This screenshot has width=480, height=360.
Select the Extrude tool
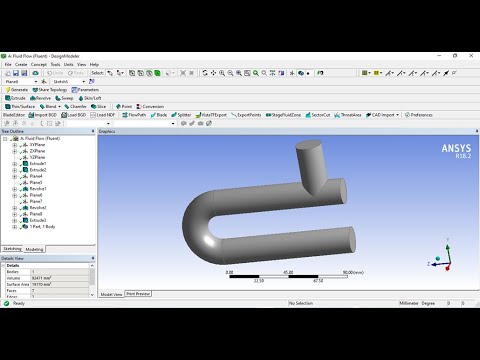(x=15, y=98)
